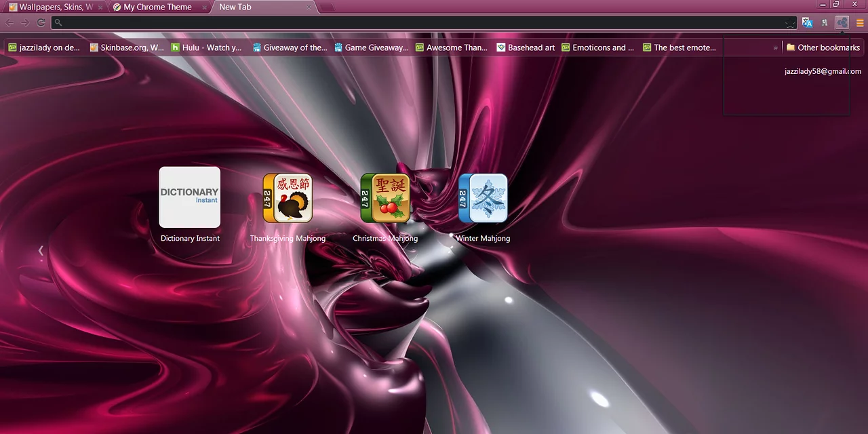
Task: Open the Hulu bookmark
Action: point(206,47)
